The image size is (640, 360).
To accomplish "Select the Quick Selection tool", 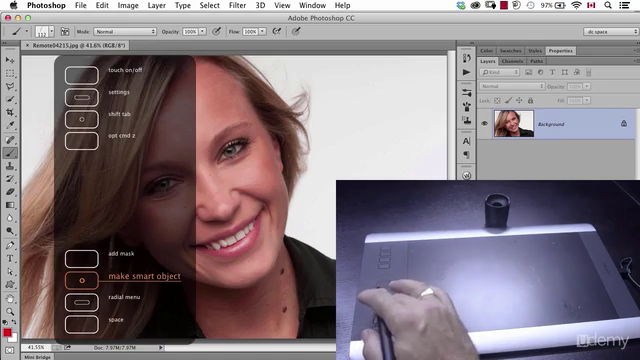I will 10,99.
